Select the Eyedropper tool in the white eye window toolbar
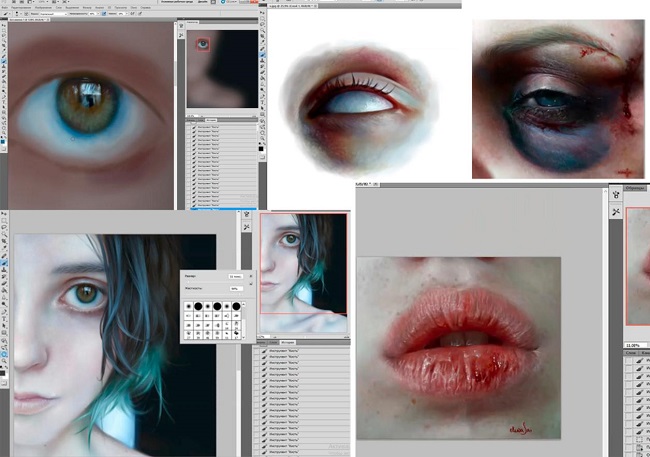This screenshot has height=457, width=650. click(x=262, y=41)
